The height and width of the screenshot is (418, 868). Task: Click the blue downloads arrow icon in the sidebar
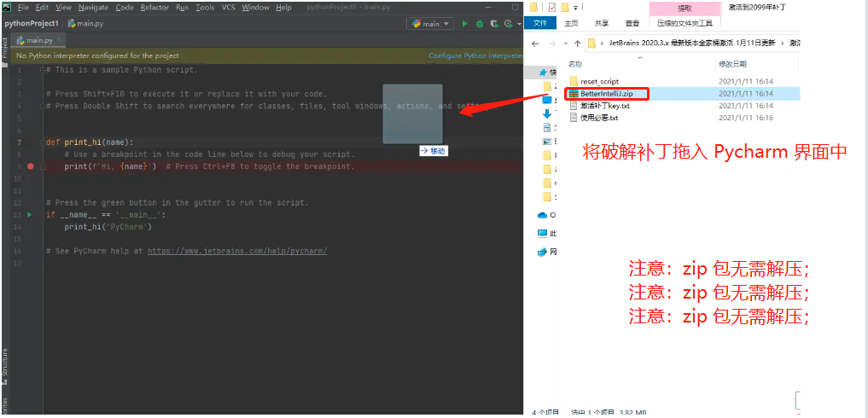coord(547,114)
